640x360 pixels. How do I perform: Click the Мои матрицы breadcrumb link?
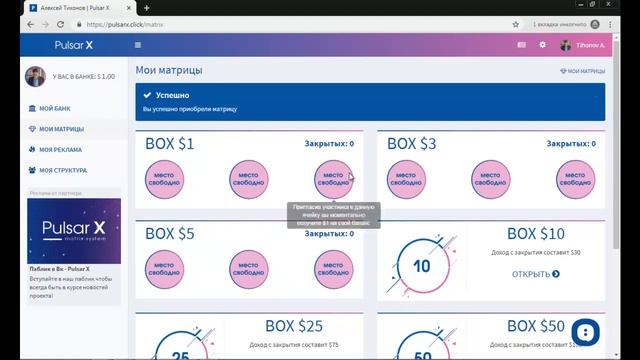[582, 71]
